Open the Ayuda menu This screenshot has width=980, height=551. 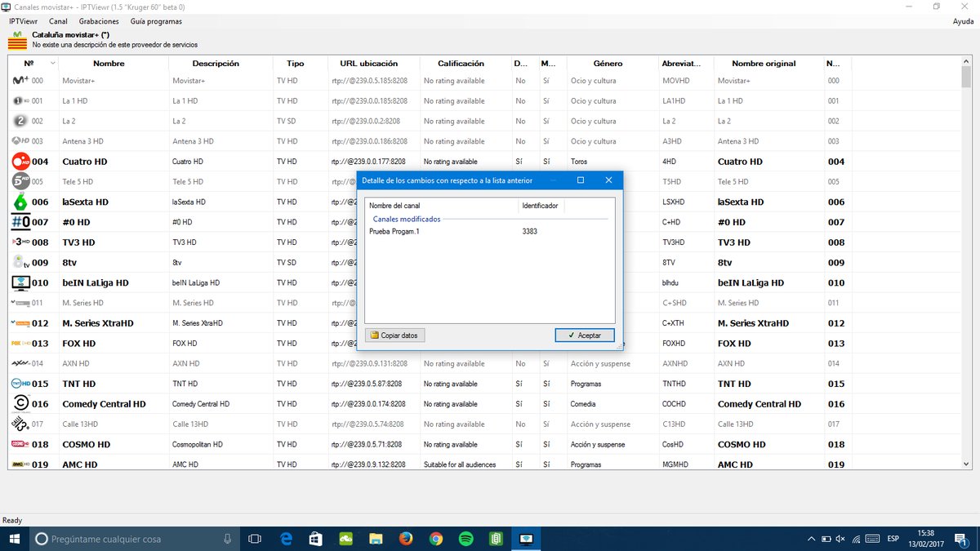pos(963,21)
